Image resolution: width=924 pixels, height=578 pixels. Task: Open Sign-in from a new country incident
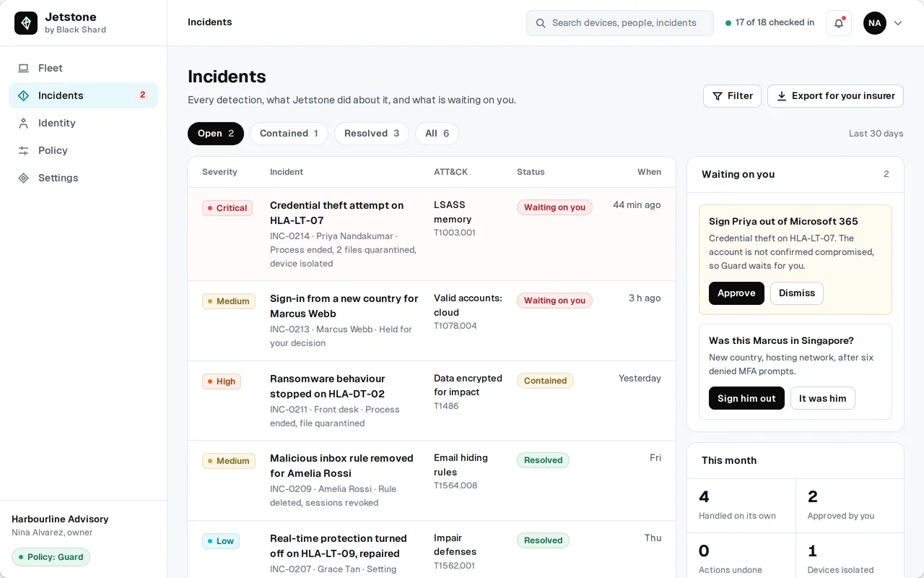(432, 321)
